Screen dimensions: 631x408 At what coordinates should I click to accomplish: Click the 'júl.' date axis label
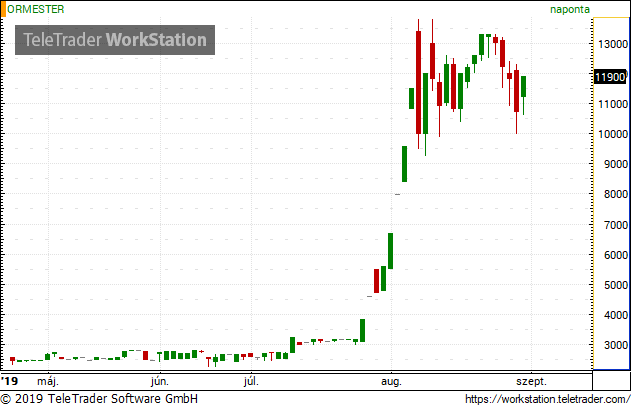coord(251,381)
